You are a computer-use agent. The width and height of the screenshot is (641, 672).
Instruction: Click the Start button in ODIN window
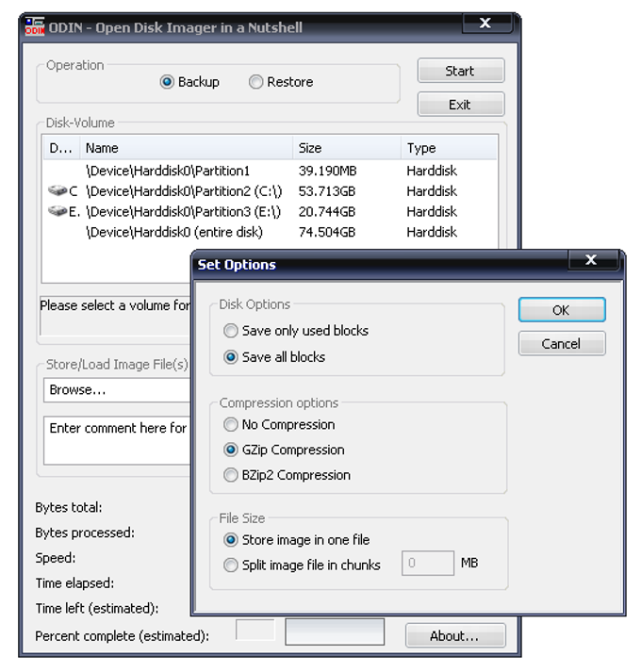click(x=461, y=71)
